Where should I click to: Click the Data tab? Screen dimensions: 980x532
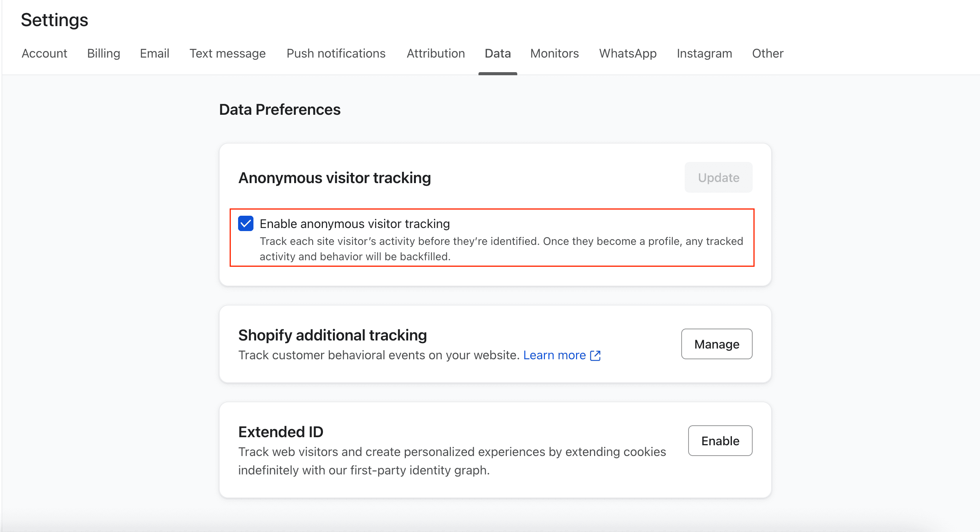point(498,53)
